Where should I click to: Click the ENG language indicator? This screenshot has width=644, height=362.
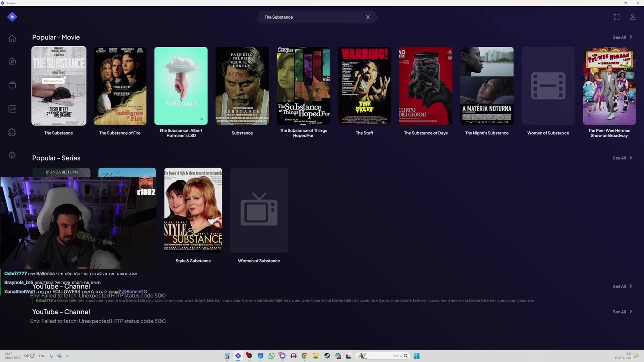pyautogui.click(x=42, y=356)
